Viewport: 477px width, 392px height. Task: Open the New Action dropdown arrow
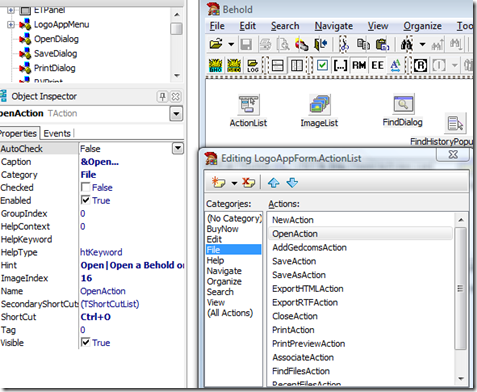234,183
